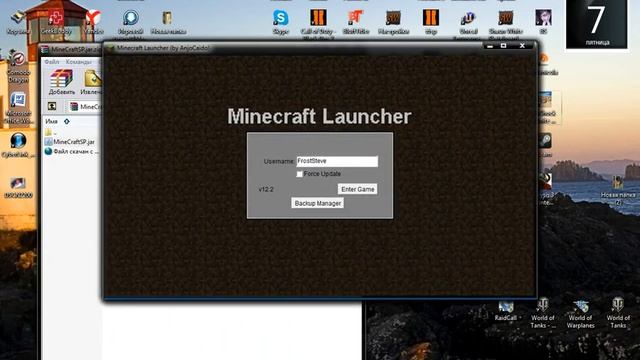Viewport: 640px width, 360px height.
Task: Launch the World of Warplanes desktop icon
Action: coord(580,314)
